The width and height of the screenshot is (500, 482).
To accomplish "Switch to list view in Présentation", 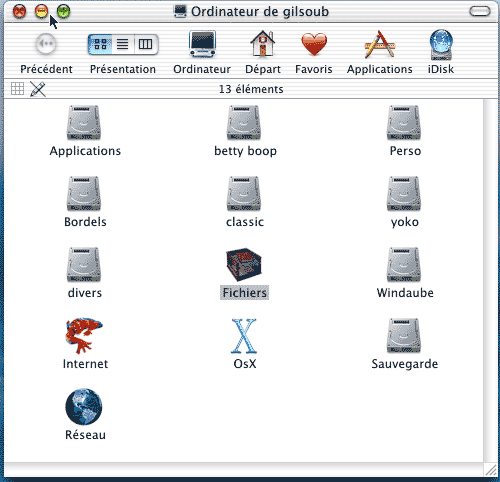I will point(123,44).
